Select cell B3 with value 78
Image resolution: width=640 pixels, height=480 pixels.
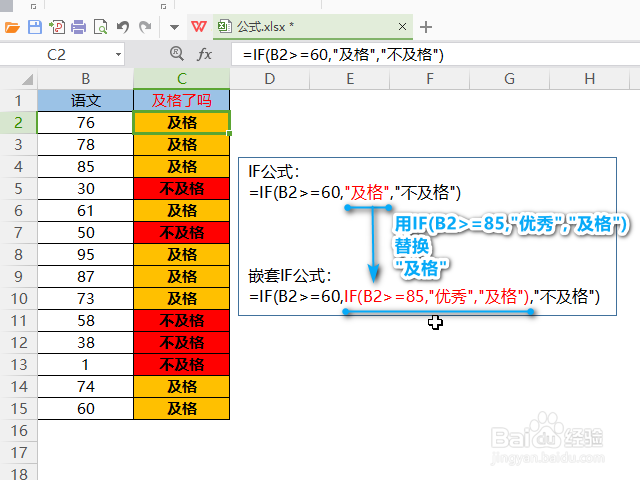pyautogui.click(x=85, y=144)
